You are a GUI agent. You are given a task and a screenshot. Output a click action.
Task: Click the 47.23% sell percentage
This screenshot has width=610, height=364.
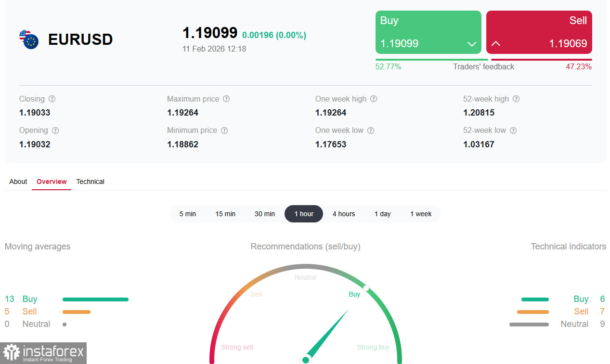pyautogui.click(x=579, y=67)
